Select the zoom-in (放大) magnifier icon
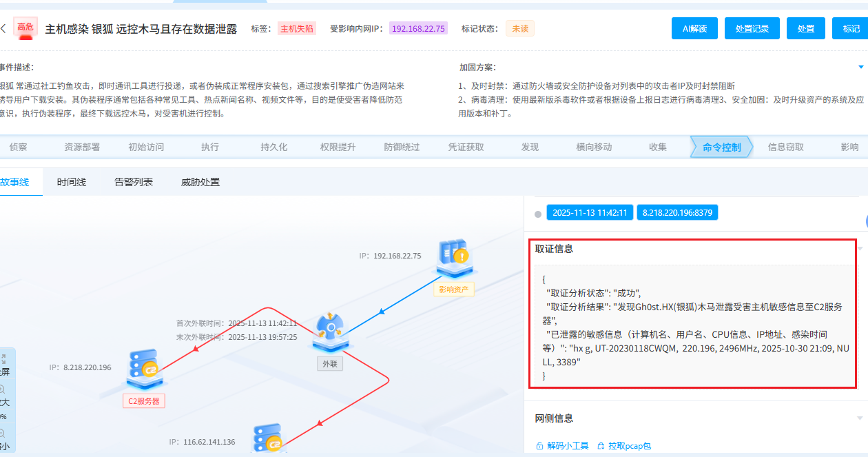Image resolution: width=868 pixels, height=457 pixels. click(4, 387)
